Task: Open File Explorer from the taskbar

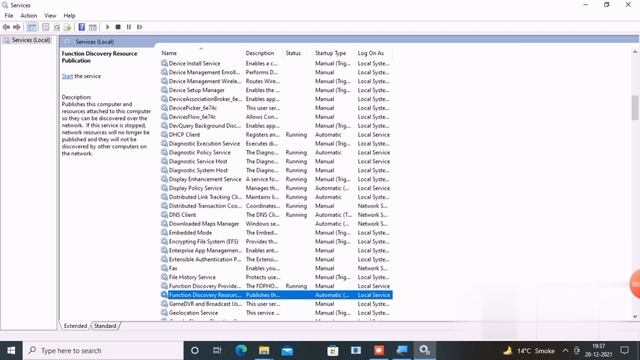Action: [x=264, y=350]
